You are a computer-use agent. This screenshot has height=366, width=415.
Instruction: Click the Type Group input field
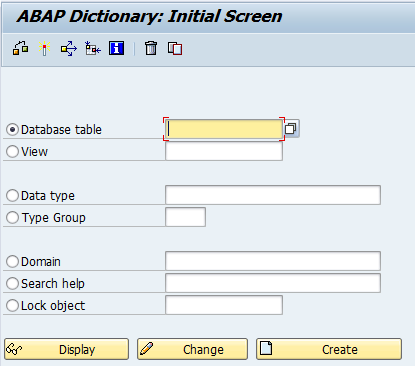coord(185,217)
